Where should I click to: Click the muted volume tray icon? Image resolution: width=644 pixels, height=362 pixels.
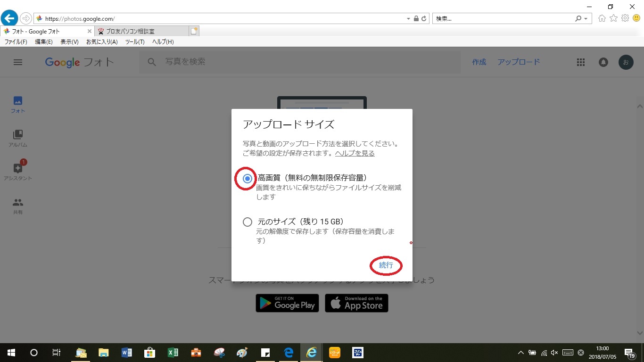554,353
